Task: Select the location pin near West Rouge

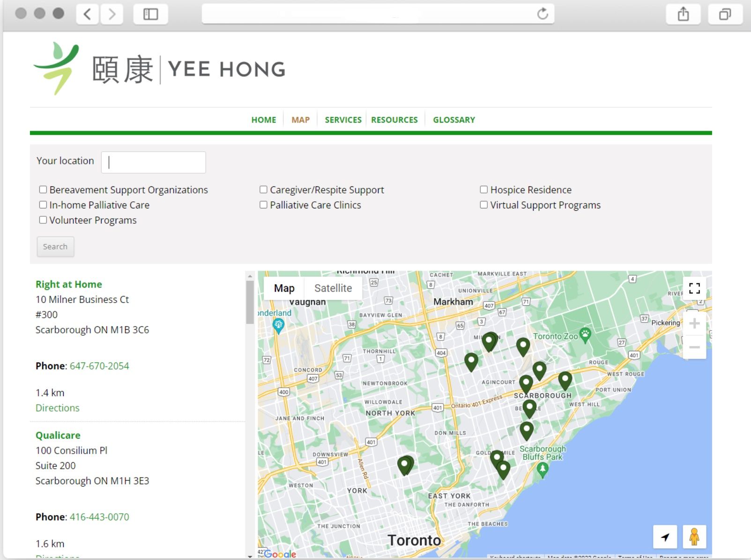Action: [x=565, y=380]
